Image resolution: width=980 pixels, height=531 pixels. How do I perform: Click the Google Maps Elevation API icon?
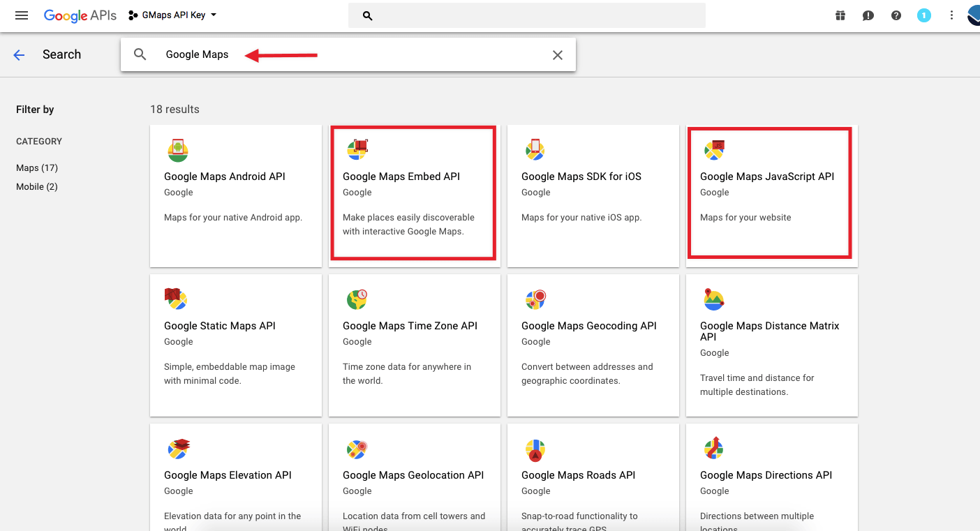179,449
